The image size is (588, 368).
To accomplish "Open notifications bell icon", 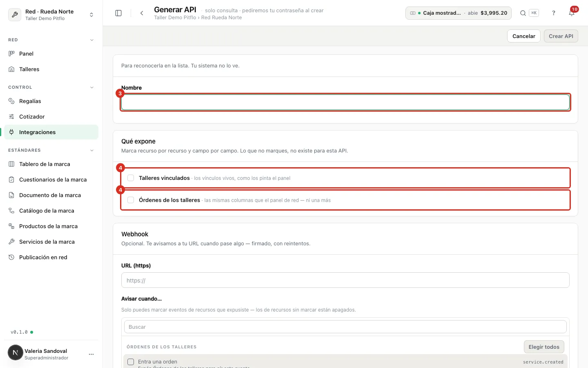I will pyautogui.click(x=572, y=13).
